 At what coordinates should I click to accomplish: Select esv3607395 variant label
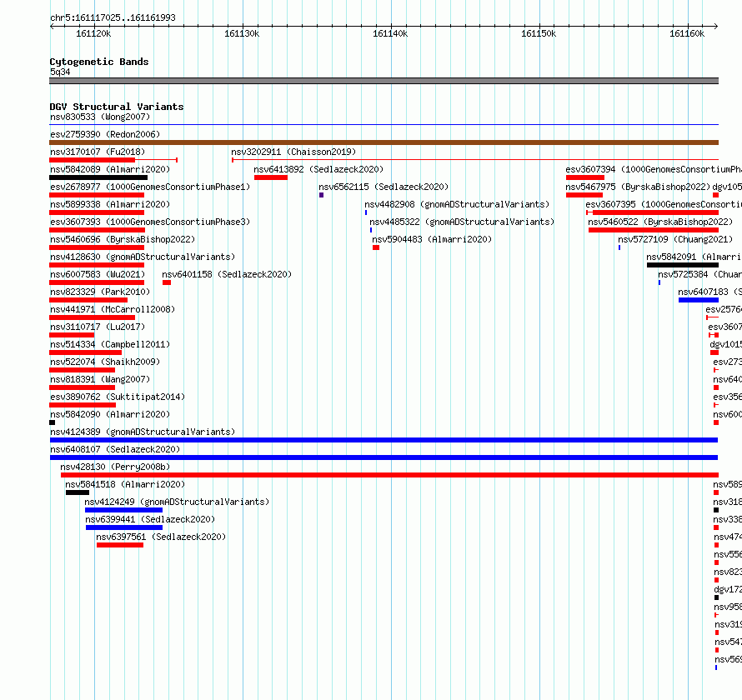[664, 204]
